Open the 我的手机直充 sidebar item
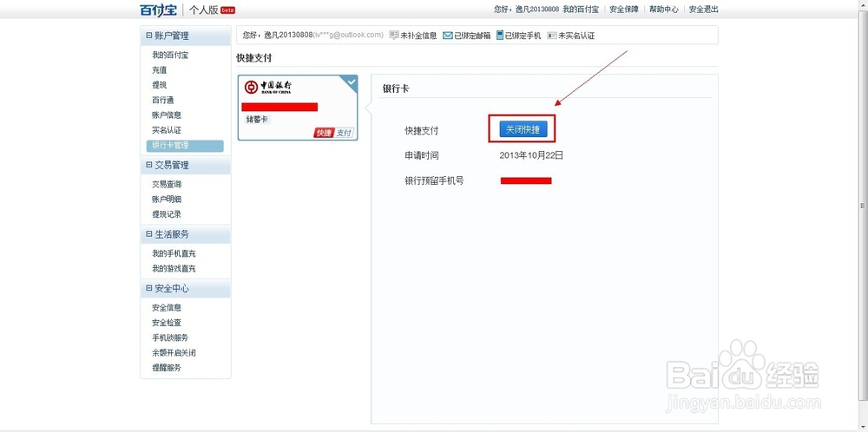 coord(174,253)
